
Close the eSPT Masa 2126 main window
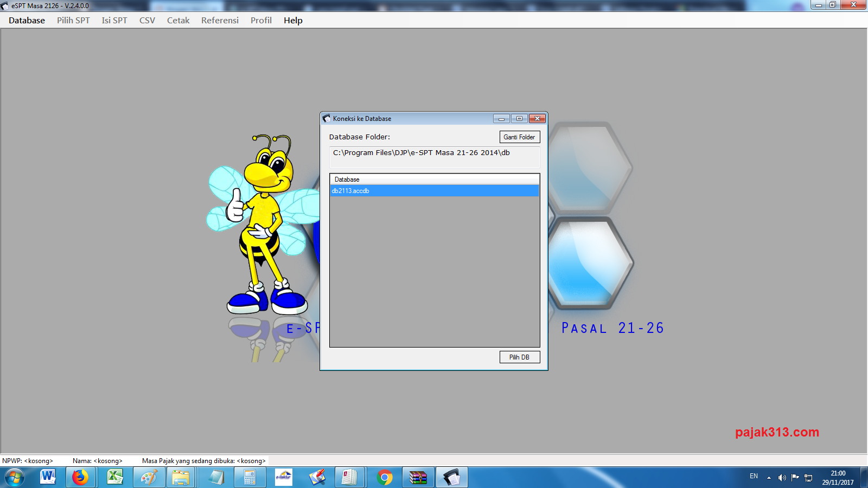point(853,5)
